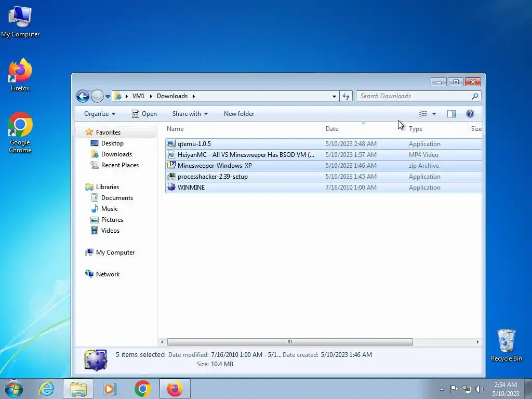The height and width of the screenshot is (399, 532).
Task: Click the qtemu-1.0.5 application icon
Action: [171, 144]
